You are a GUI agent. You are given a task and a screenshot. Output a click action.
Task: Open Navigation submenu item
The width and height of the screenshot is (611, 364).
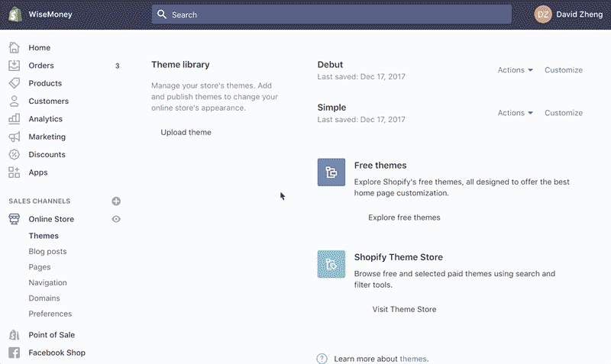(47, 282)
